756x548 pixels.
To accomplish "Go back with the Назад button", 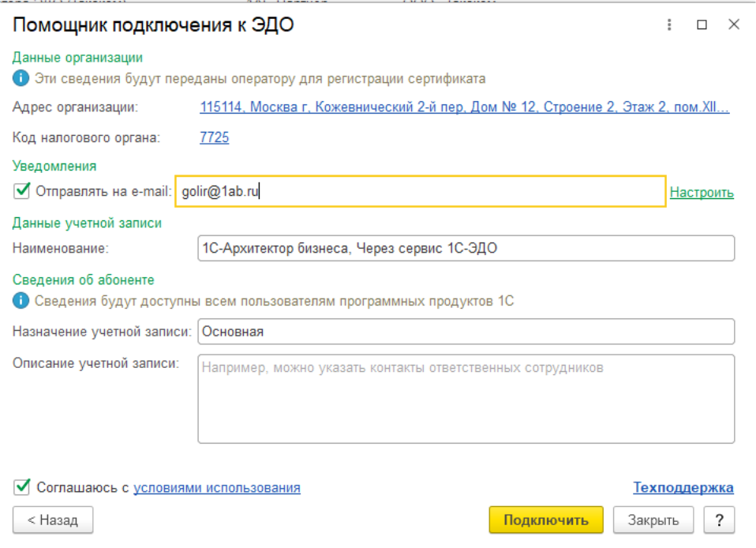I will pyautogui.click(x=53, y=520).
